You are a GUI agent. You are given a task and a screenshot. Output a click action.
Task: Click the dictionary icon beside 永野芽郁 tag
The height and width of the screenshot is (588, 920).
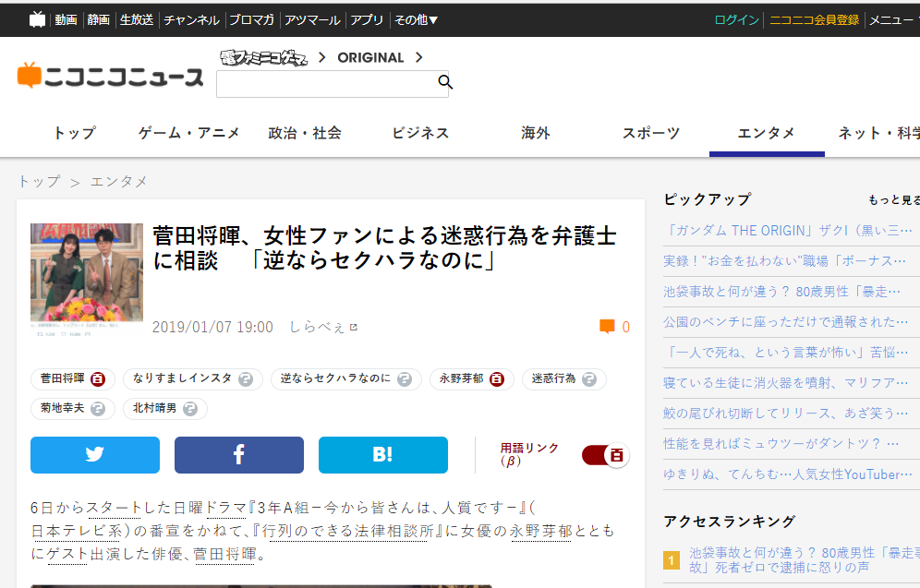(x=497, y=379)
